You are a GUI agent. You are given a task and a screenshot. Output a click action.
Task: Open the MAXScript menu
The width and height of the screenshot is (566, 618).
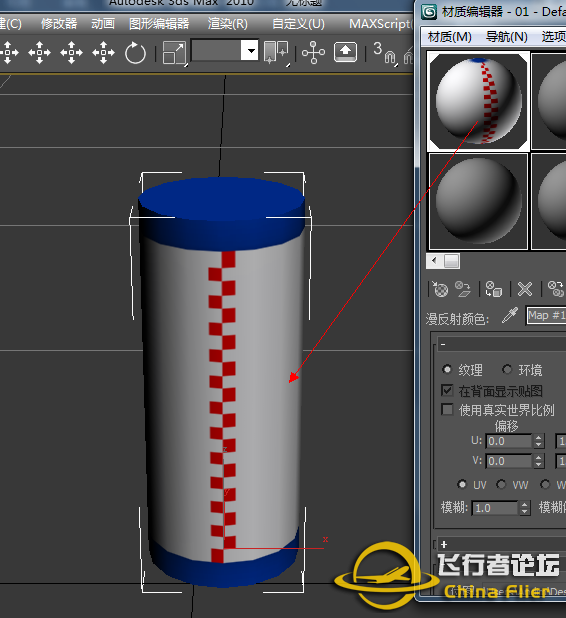(x=380, y=24)
